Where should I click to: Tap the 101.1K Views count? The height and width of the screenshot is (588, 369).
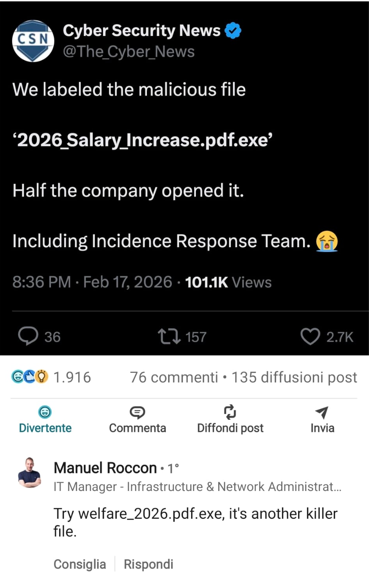228,282
